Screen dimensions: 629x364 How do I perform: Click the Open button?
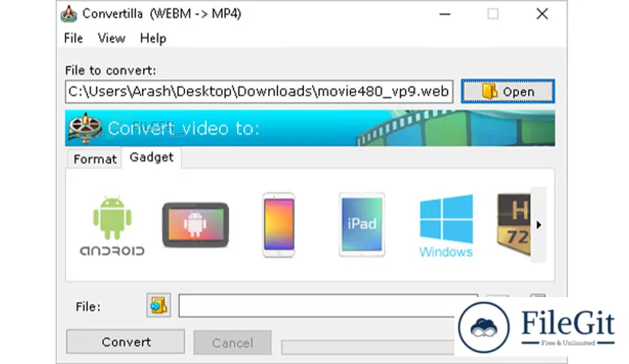click(x=508, y=92)
